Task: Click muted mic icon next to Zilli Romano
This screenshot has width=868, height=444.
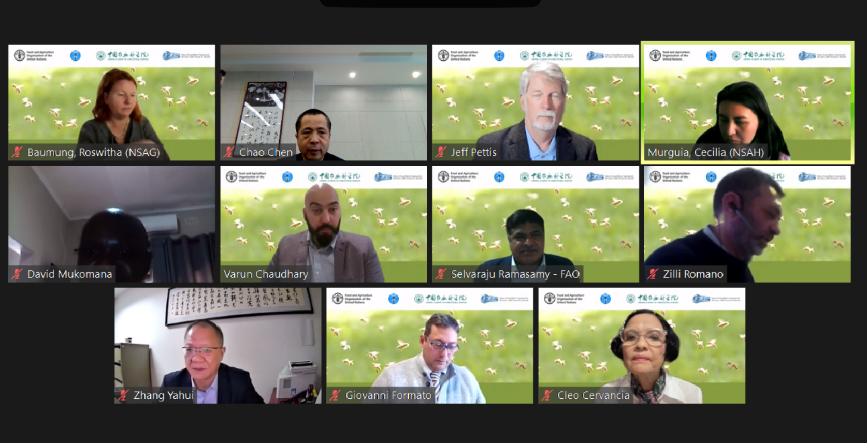Action: point(653,274)
